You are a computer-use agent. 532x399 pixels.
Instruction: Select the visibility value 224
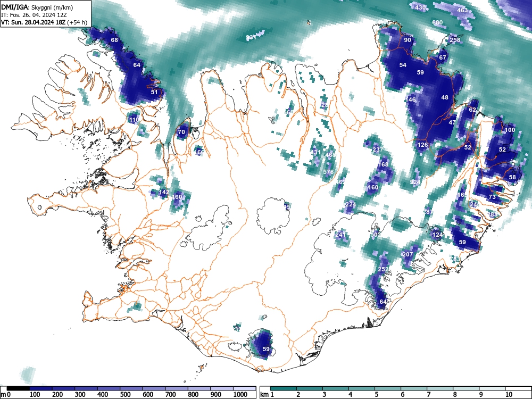tap(351, 205)
